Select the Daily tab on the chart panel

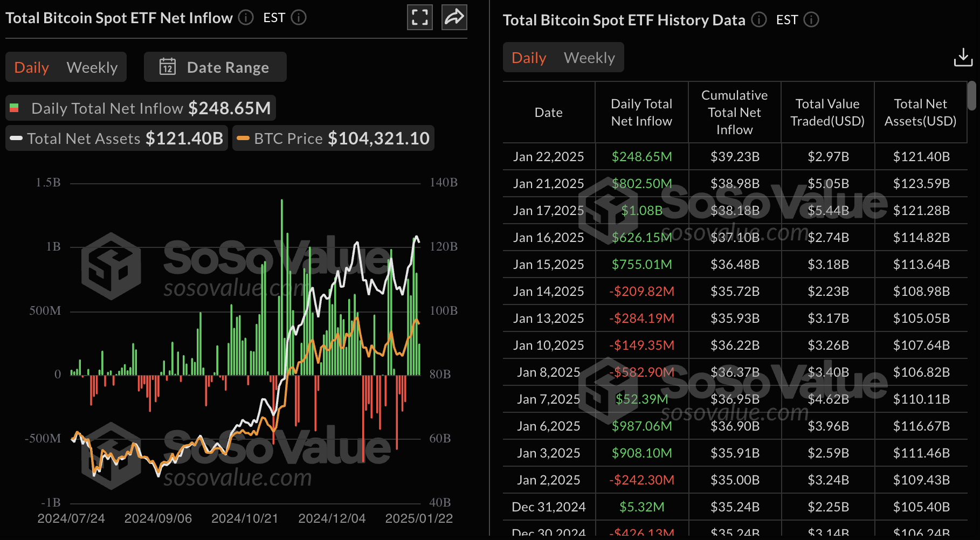(31, 67)
